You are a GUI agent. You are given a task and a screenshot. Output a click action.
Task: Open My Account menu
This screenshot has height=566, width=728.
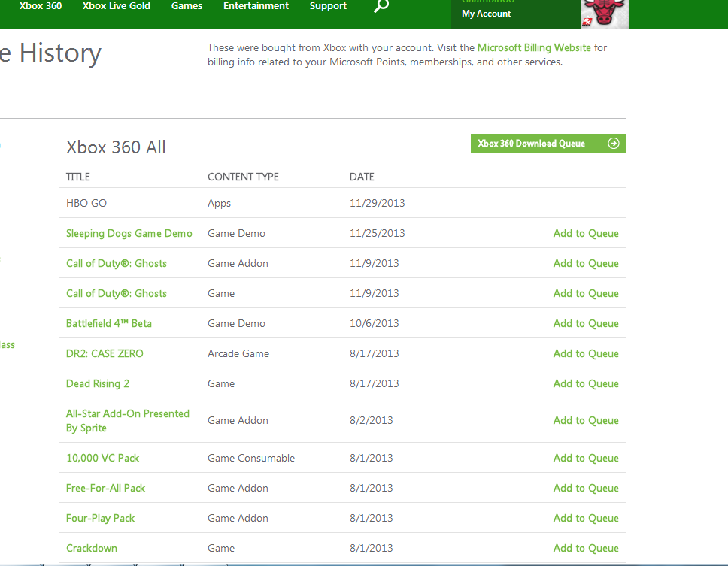pyautogui.click(x=486, y=14)
